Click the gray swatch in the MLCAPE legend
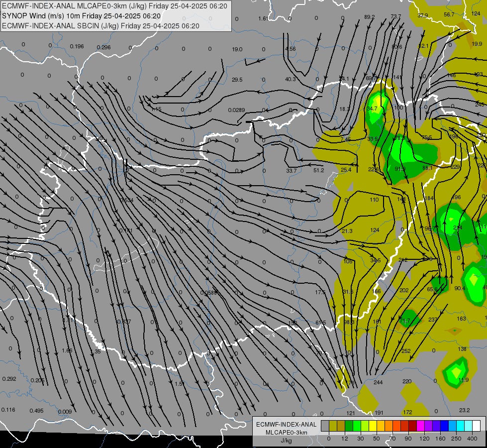Screen dimensions: 487x448 [325, 426]
